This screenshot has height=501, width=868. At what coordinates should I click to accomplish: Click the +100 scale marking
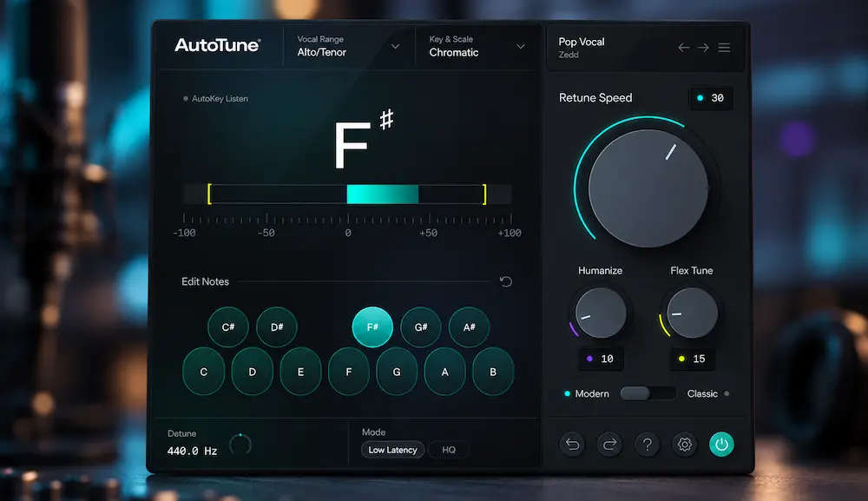click(x=510, y=233)
